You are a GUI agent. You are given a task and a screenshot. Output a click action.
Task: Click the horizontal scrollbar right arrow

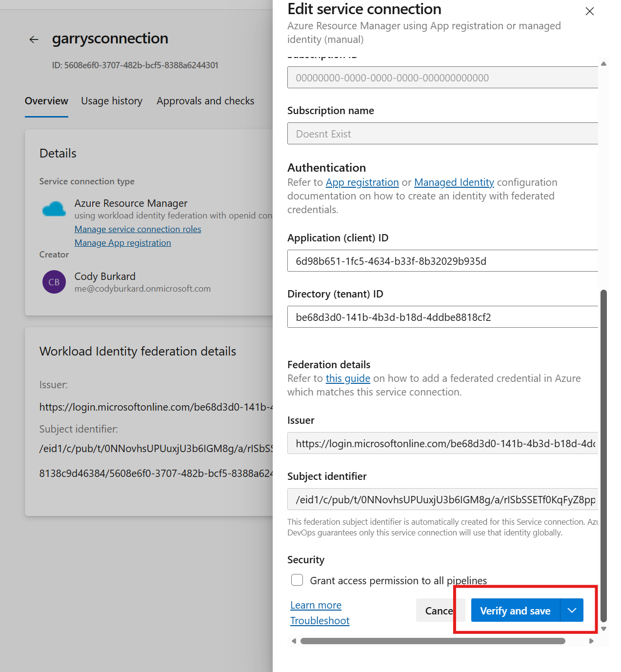coord(591,641)
